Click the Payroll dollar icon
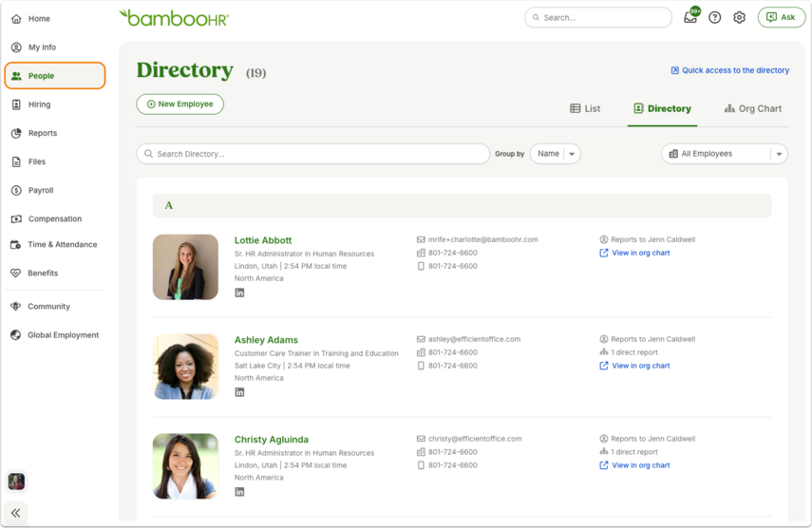 [16, 190]
